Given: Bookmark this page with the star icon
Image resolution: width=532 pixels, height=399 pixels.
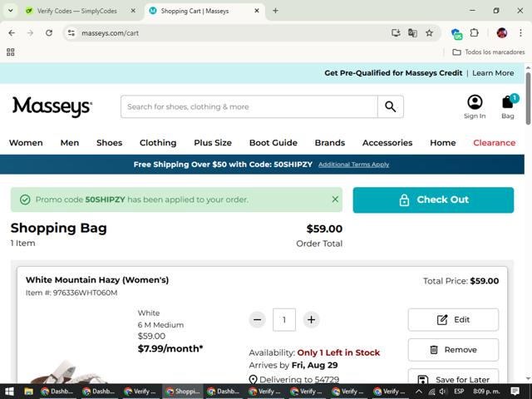Looking at the screenshot, I should coord(429,33).
